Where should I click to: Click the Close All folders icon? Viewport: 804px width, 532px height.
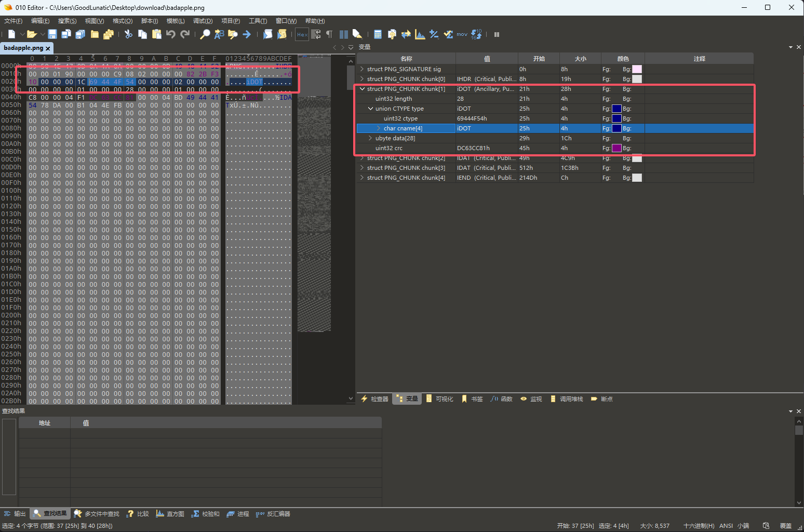click(x=108, y=34)
